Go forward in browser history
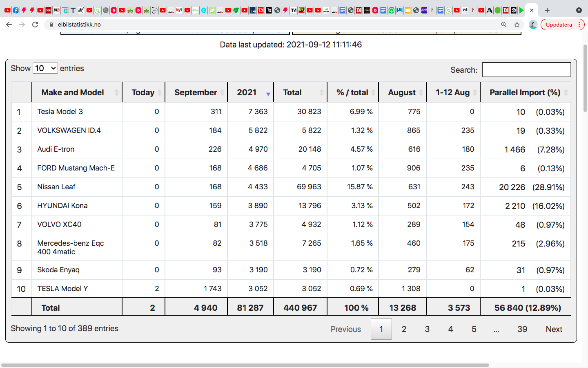 click(x=22, y=25)
